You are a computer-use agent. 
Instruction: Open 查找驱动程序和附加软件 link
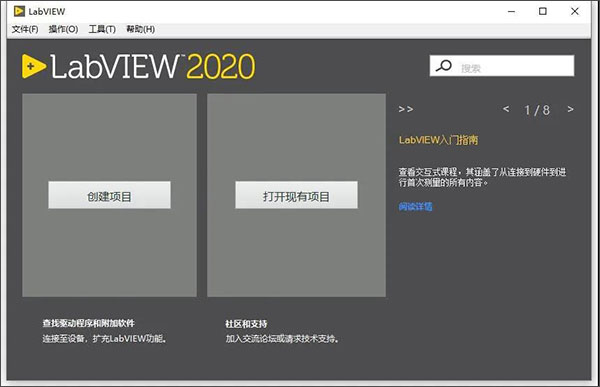coord(88,323)
